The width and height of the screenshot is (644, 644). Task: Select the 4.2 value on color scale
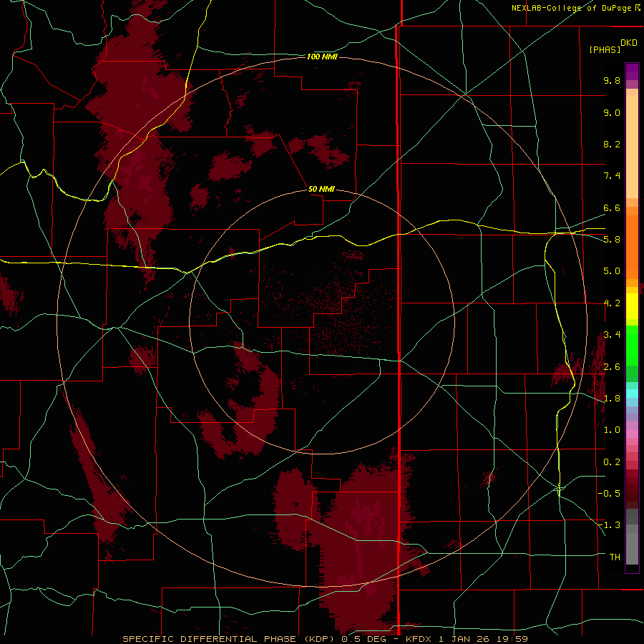[x=612, y=303]
